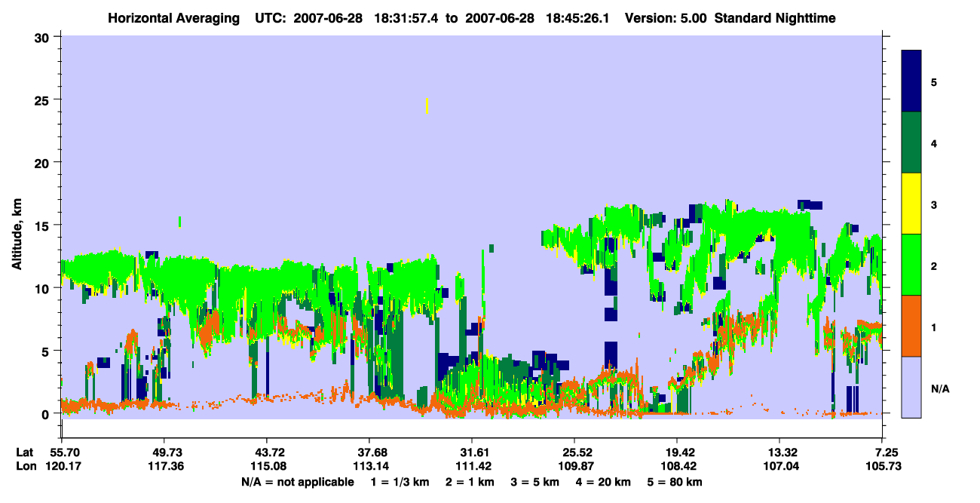This screenshot has height=503, width=980.
Task: Click the 15 altitude tick label
Action: 44,225
